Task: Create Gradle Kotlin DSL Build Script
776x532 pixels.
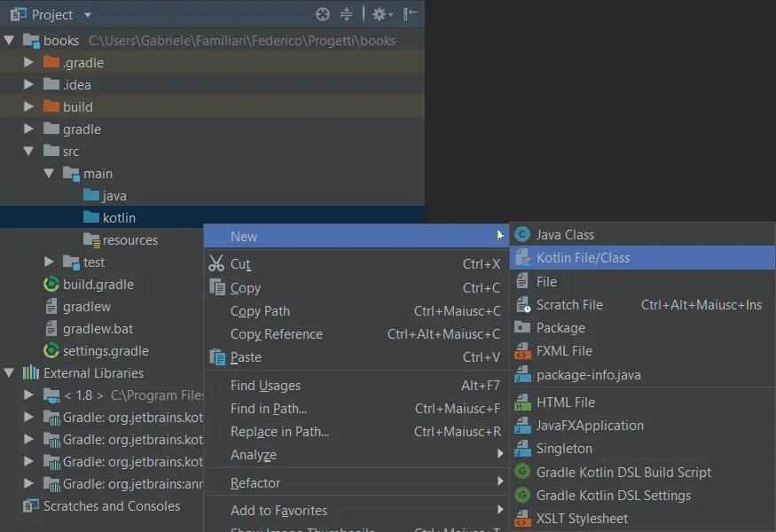Action: coord(642,472)
